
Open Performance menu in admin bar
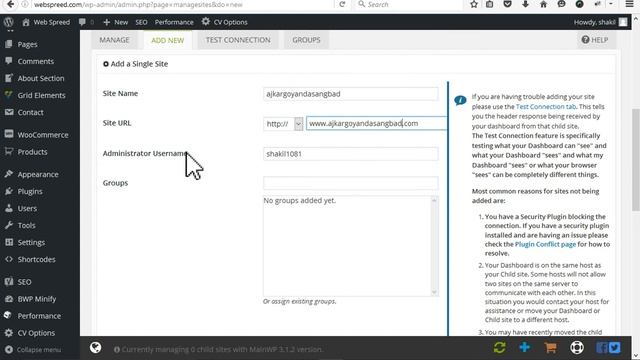[174, 22]
